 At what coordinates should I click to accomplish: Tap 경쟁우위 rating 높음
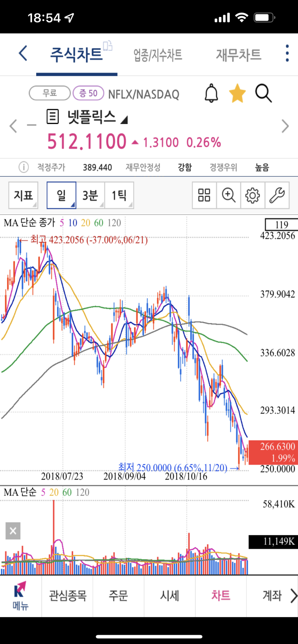click(262, 167)
